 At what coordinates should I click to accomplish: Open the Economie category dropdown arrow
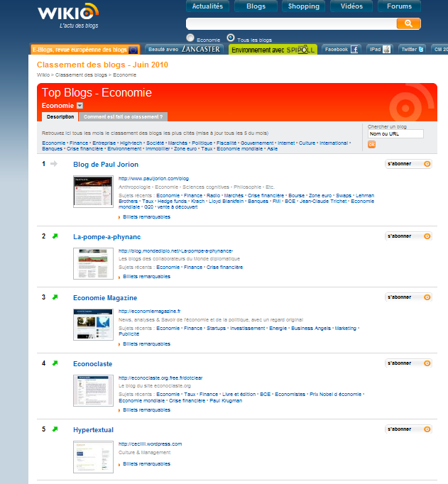pyautogui.click(x=80, y=106)
